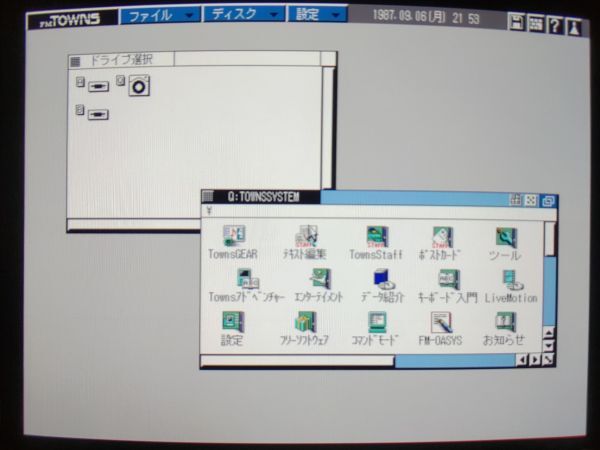Open the LiveMotion icon

coord(512,280)
